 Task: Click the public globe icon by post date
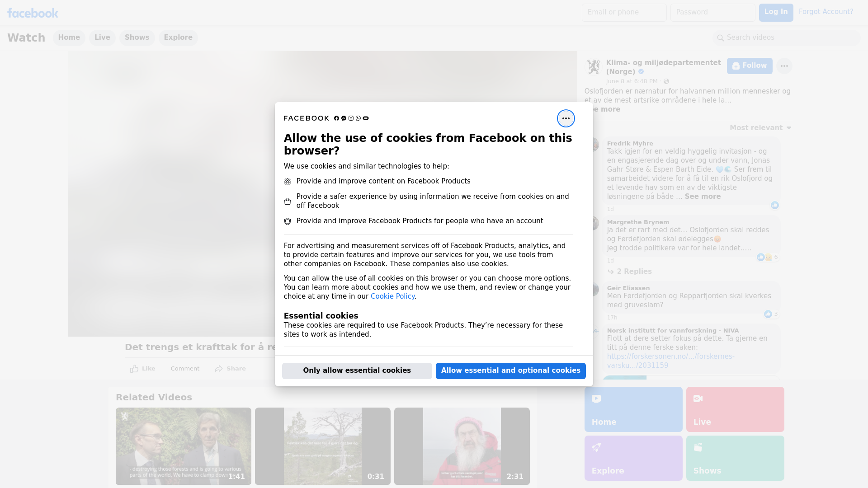point(666,81)
